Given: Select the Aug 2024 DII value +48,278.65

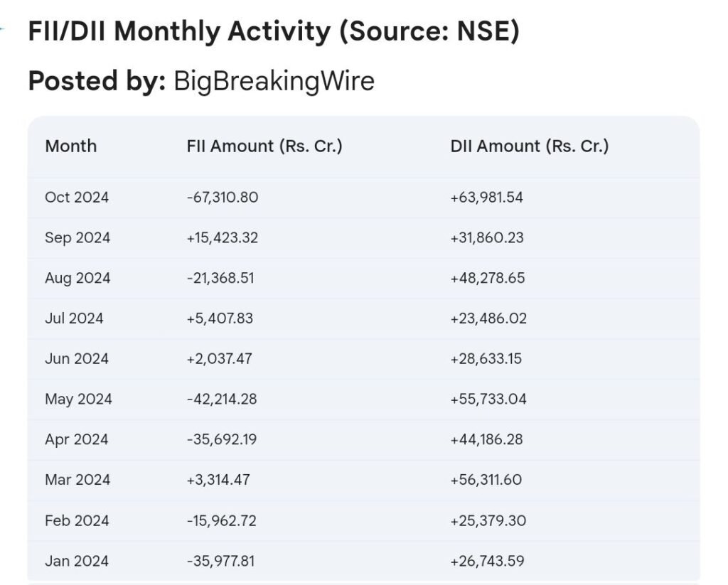Looking at the screenshot, I should [488, 278].
